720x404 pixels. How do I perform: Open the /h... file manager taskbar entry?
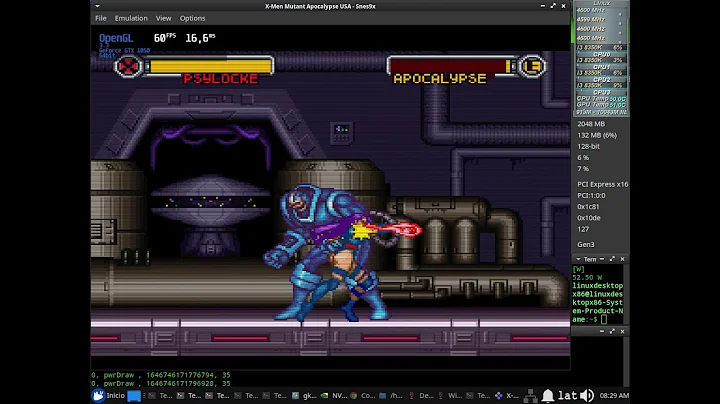pos(391,395)
